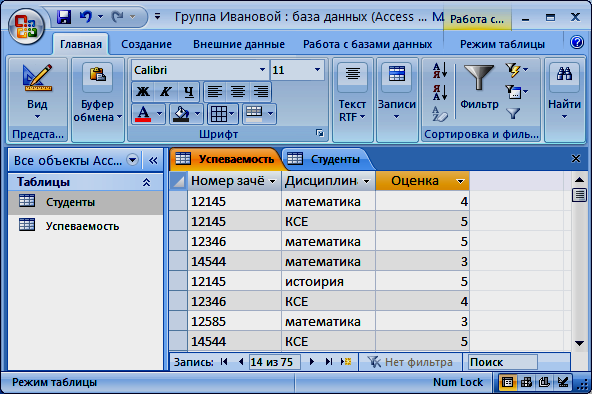Open the Записи records group
This screenshot has height=394, width=592.
(x=397, y=93)
